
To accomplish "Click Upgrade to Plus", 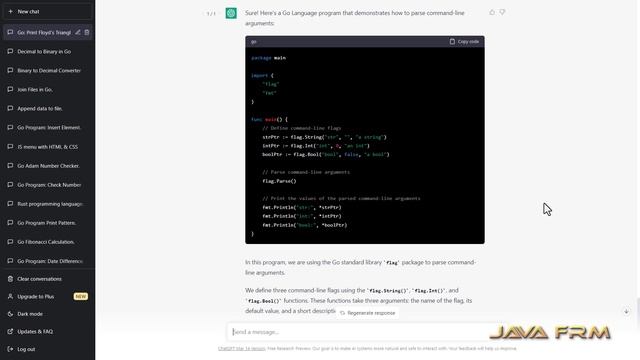I will coord(47,296).
